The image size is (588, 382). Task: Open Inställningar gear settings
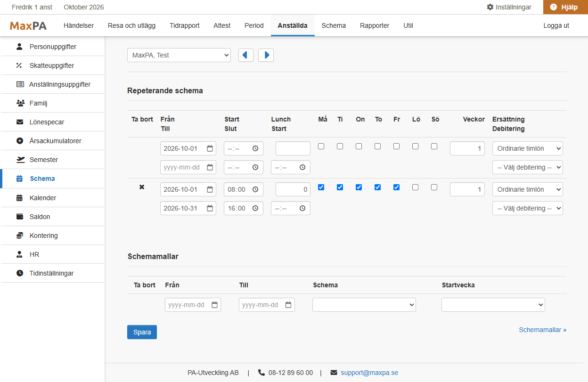coord(509,7)
